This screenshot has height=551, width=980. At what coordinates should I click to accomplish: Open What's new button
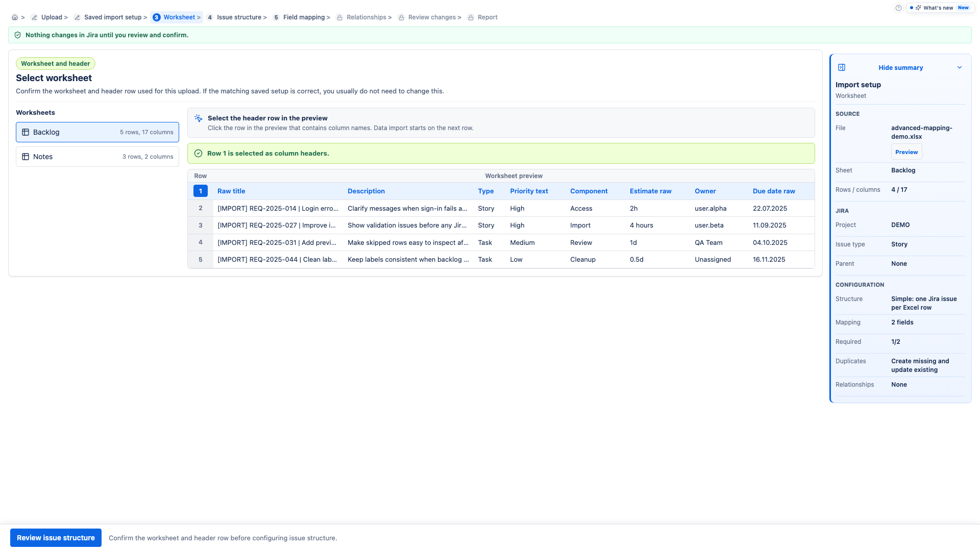click(x=940, y=8)
